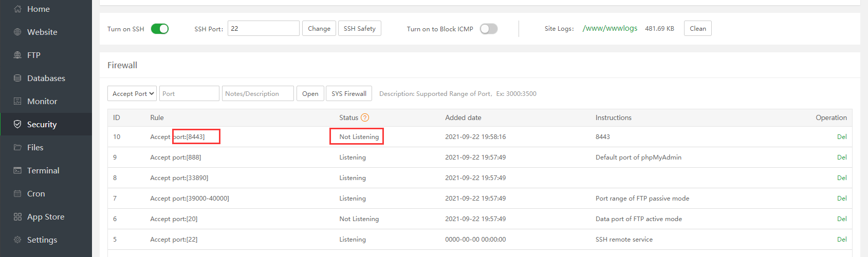Click the Files folder icon

coord(17,147)
